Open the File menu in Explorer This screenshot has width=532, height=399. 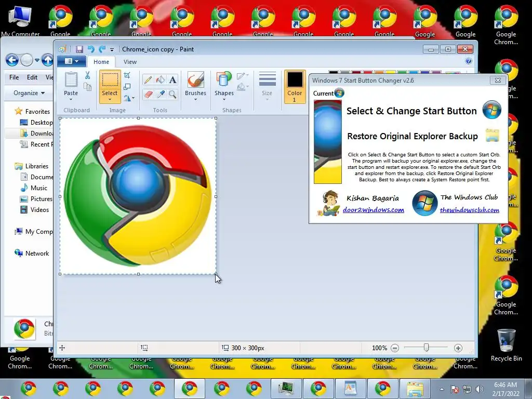coord(14,77)
